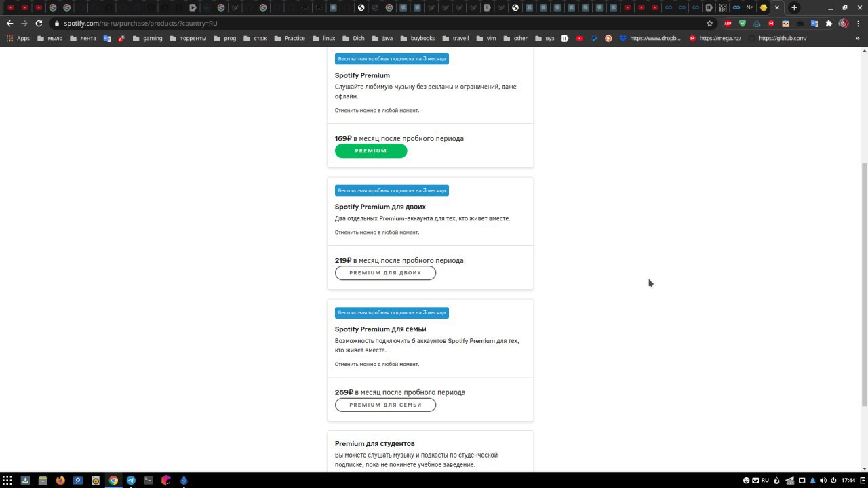This screenshot has width=868, height=488.
Task: Select the Premium для студентов heading
Action: (x=375, y=443)
